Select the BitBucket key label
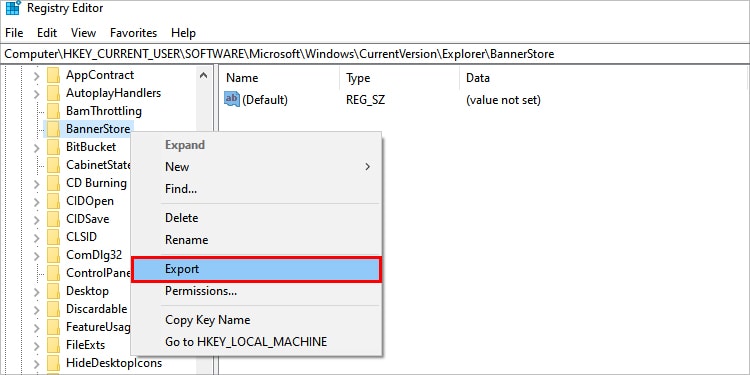This screenshot has height=375, width=750. tap(91, 147)
